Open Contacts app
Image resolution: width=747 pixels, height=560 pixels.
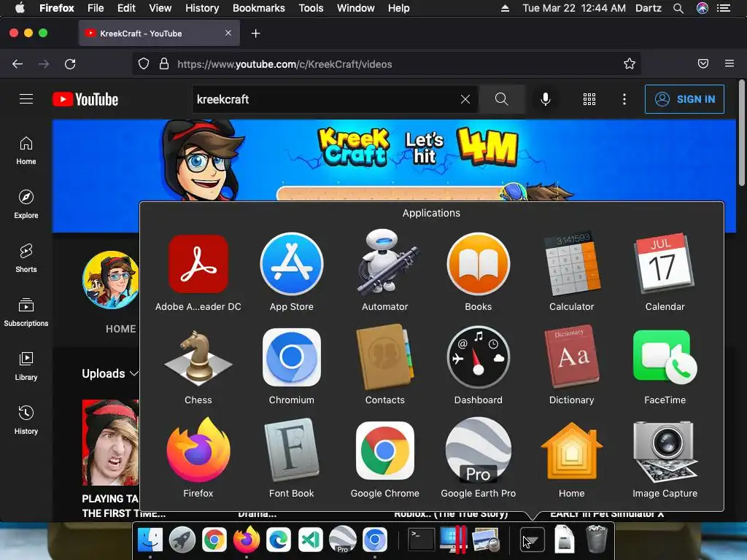[x=385, y=357]
